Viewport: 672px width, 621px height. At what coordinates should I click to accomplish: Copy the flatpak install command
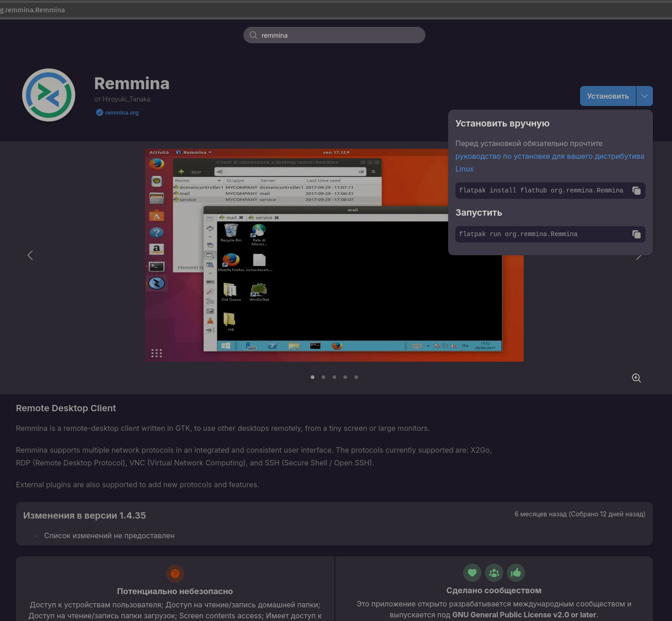coord(637,191)
